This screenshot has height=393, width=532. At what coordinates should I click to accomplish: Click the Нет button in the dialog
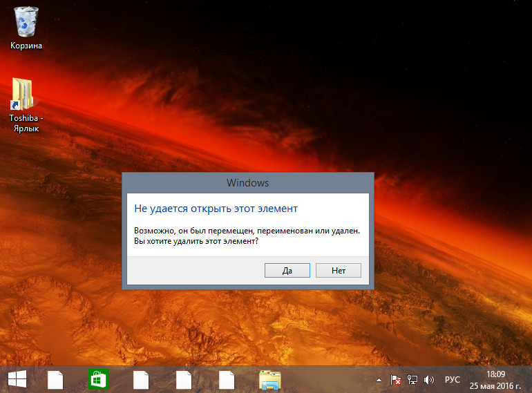pos(339,270)
